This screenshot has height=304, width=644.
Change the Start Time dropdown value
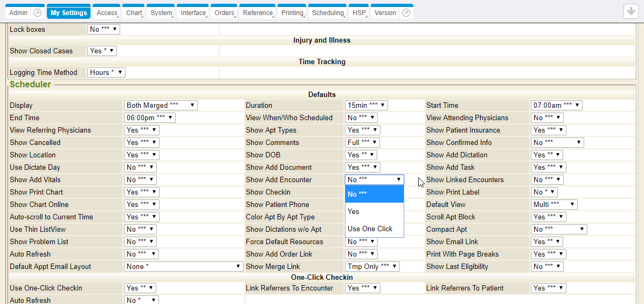[556, 106]
